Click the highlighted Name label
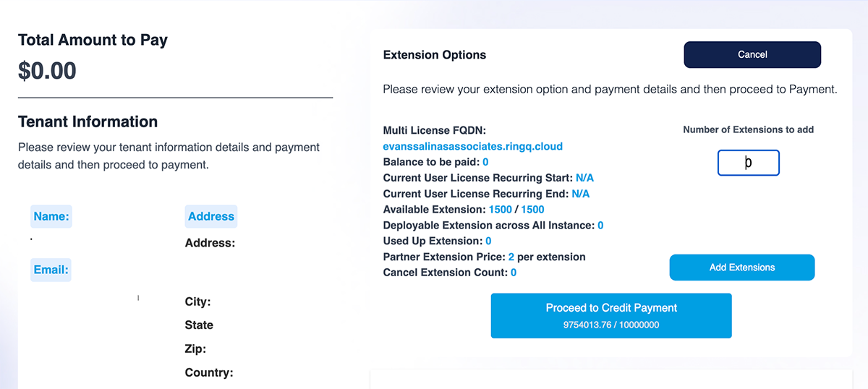Viewport: 868px width, 389px height. 51,216
